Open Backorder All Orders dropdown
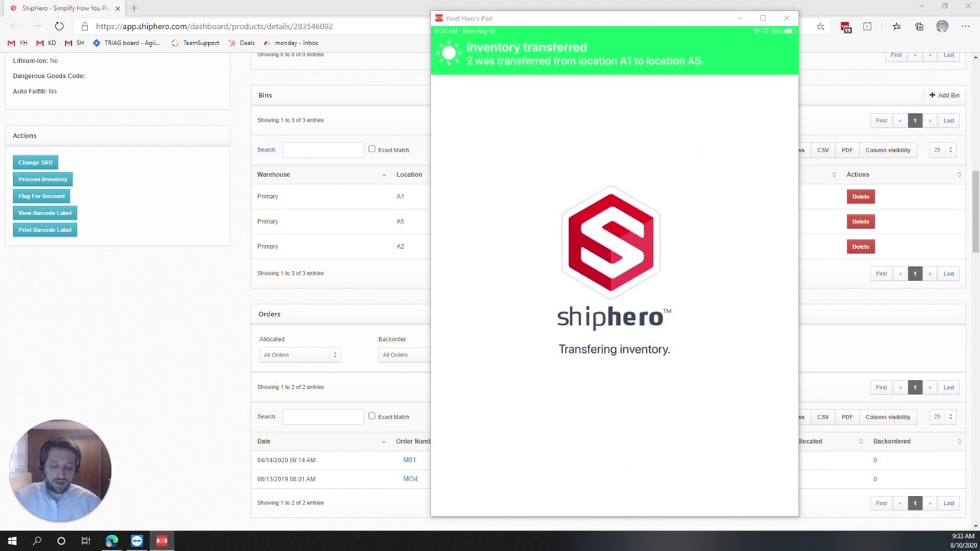This screenshot has width=980, height=551. click(x=404, y=354)
